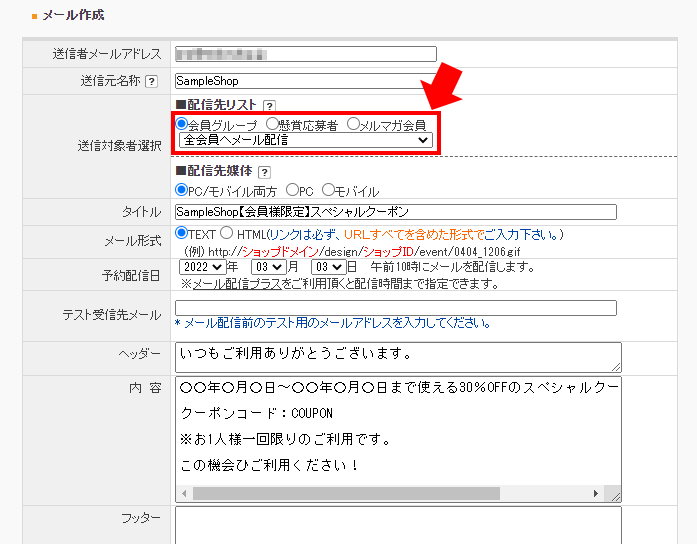Edit the ヘッダー text area
This screenshot has width=697, height=544.
[398, 357]
